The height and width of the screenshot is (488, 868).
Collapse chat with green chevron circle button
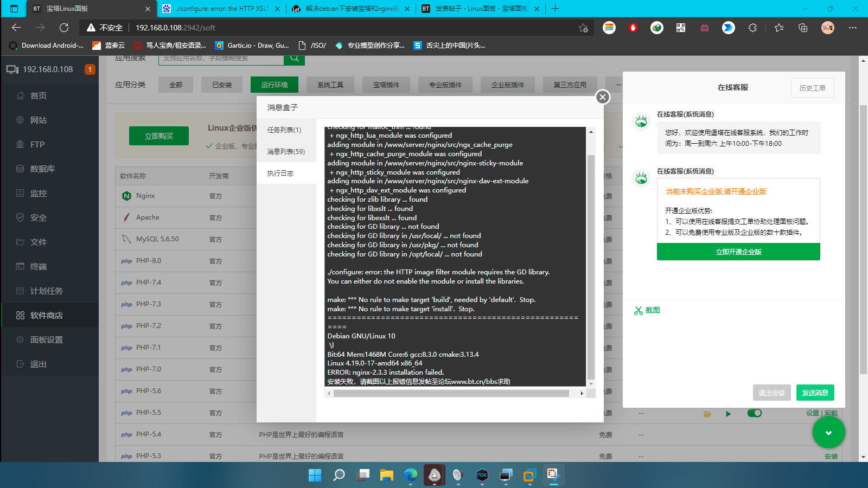click(828, 432)
